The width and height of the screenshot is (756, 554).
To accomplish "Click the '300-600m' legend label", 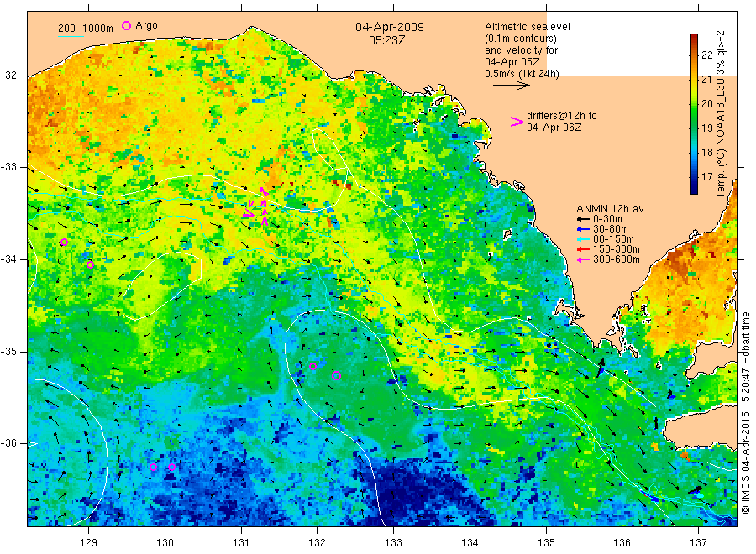I will click(617, 259).
